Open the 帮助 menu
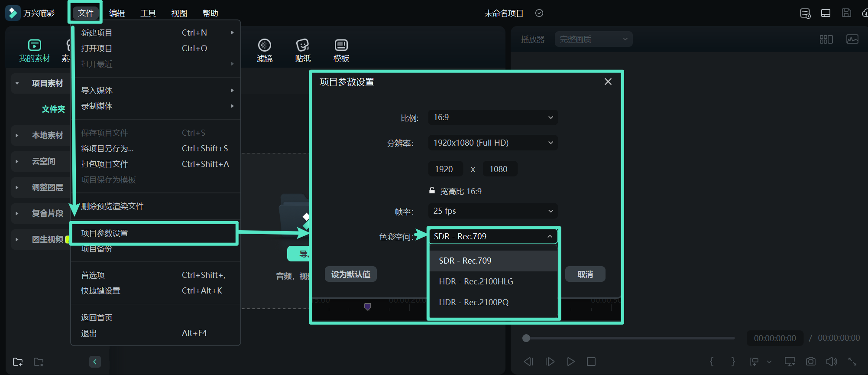 click(x=211, y=13)
